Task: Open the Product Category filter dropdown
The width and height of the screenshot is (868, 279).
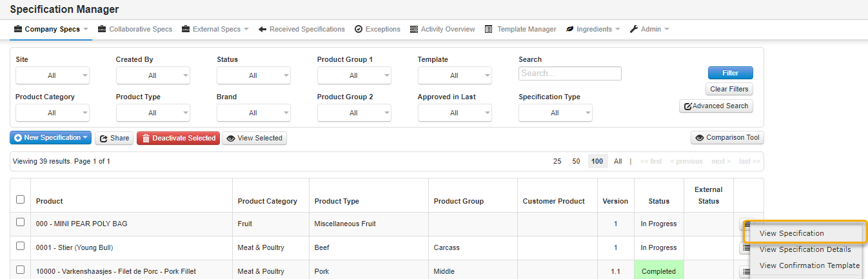Action: (52, 113)
